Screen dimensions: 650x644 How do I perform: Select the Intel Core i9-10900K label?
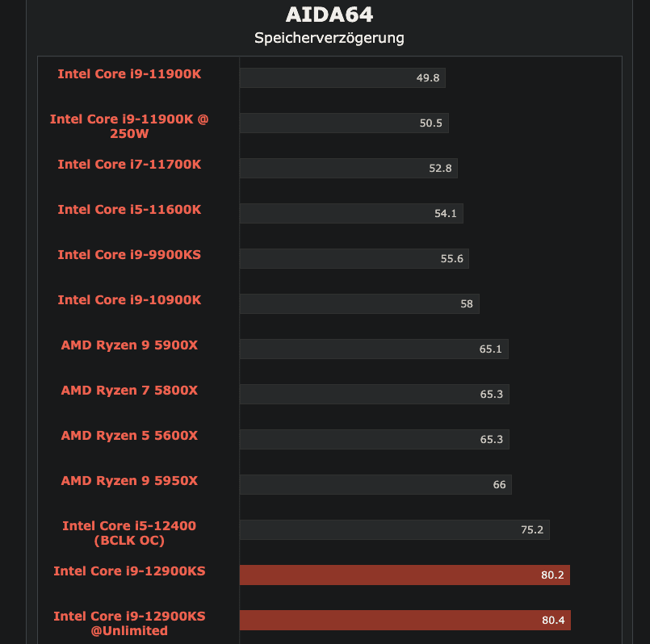click(x=129, y=300)
